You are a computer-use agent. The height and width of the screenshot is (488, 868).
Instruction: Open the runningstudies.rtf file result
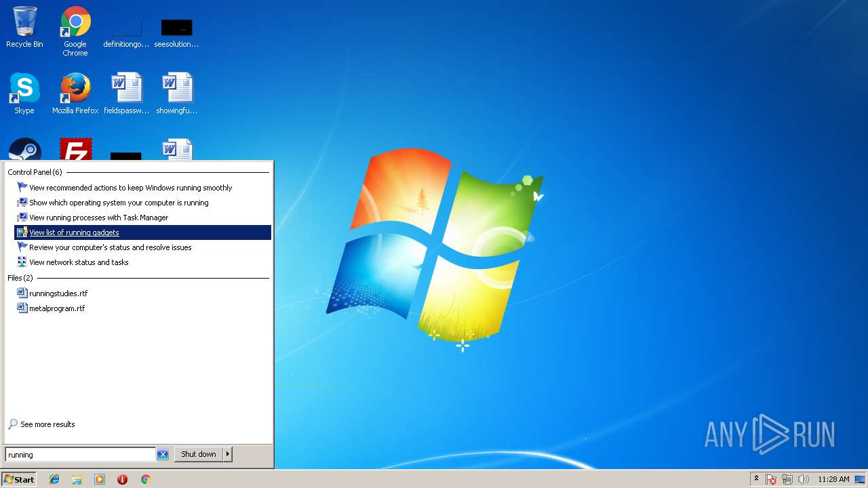click(x=142, y=293)
